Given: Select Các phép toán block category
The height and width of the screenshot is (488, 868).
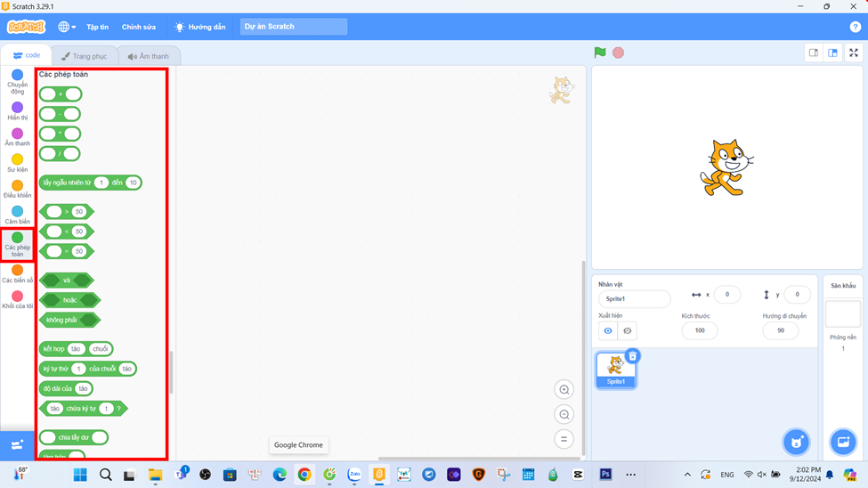Looking at the screenshot, I should (x=17, y=244).
